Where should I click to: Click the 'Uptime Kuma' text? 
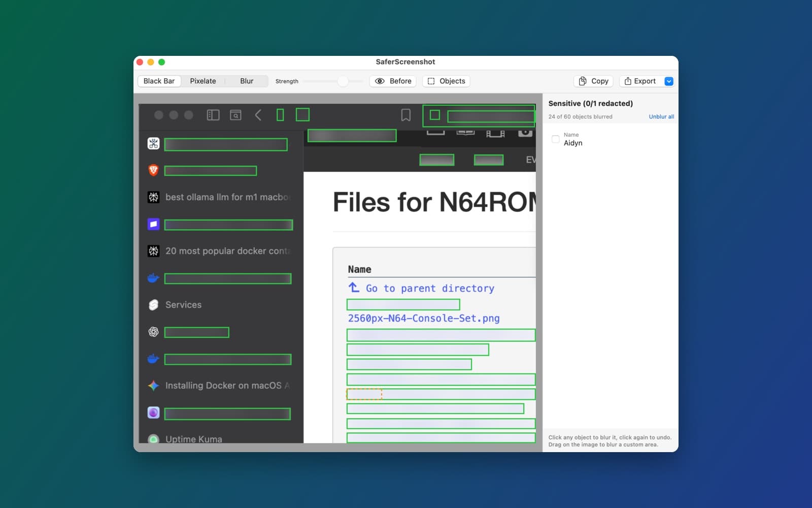click(x=193, y=439)
